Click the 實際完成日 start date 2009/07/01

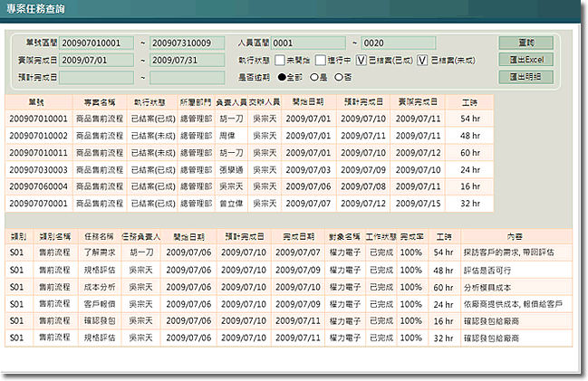97,60
